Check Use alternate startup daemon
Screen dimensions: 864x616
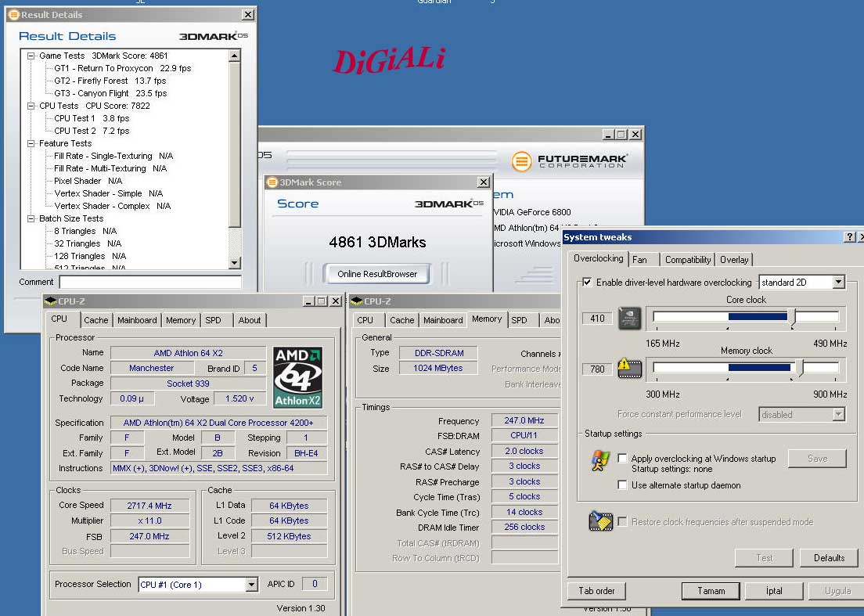click(x=622, y=485)
